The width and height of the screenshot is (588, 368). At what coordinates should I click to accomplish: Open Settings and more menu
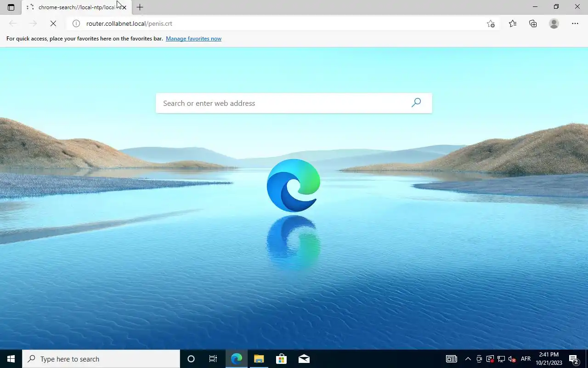[575, 23]
